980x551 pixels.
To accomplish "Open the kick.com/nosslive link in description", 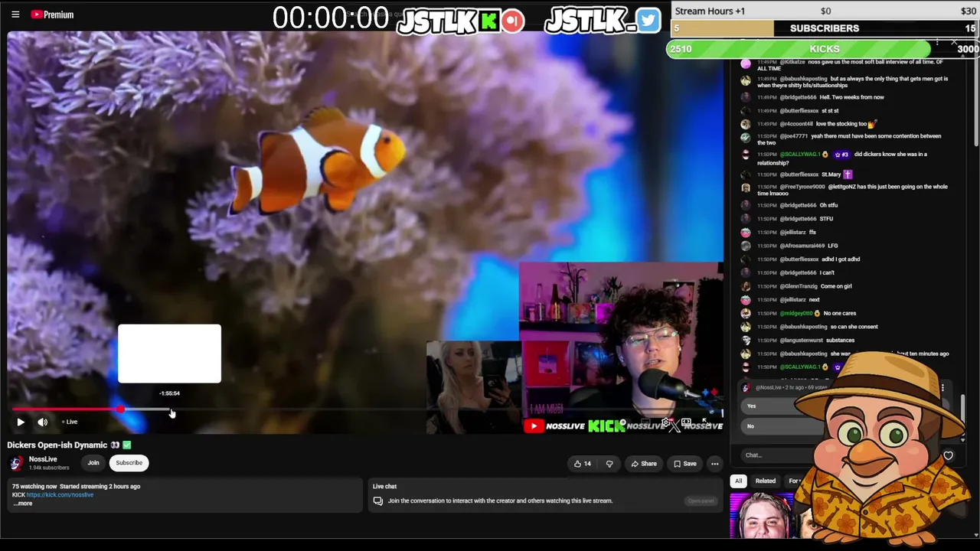I will pos(60,494).
